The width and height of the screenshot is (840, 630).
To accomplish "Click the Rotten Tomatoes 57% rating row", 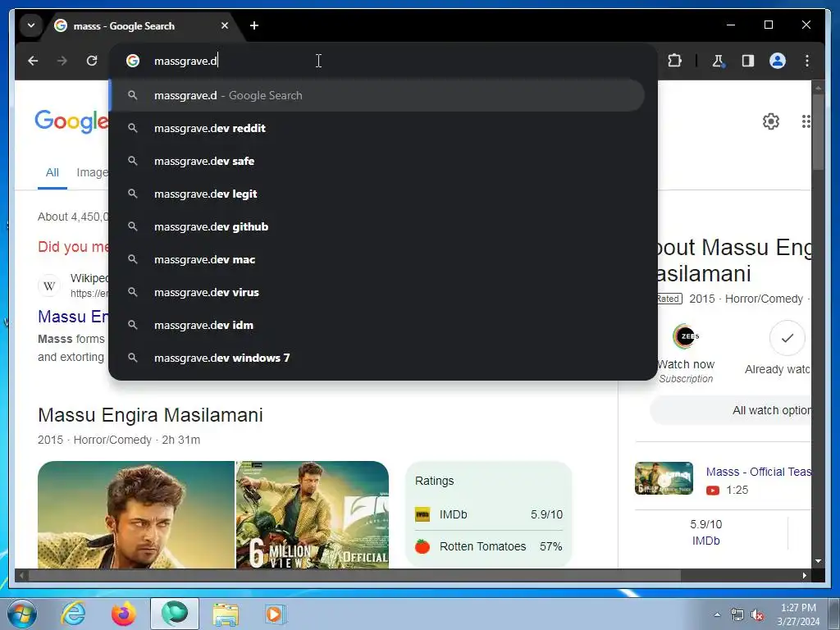I will tap(489, 546).
